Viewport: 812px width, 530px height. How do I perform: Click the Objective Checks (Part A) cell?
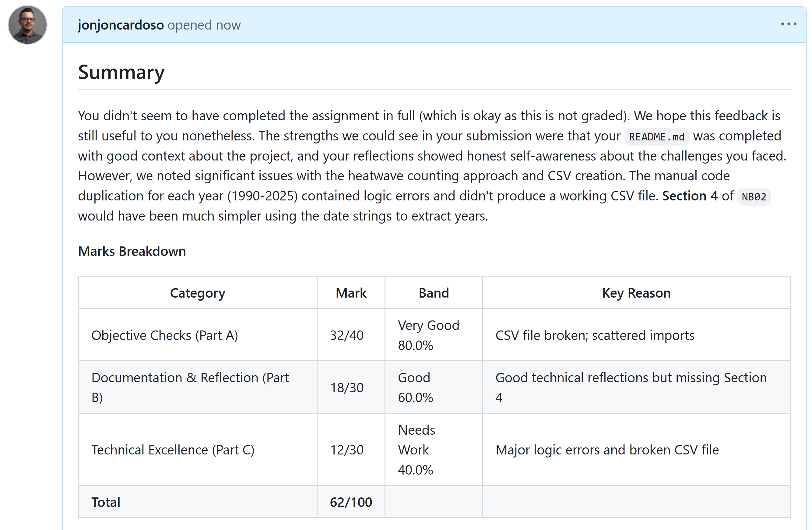coord(164,335)
